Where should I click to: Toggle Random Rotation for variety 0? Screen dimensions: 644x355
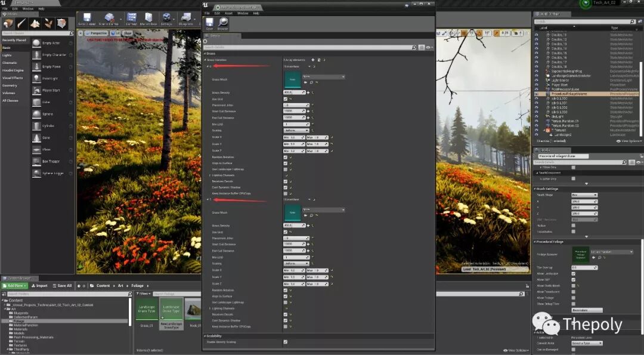(286, 158)
